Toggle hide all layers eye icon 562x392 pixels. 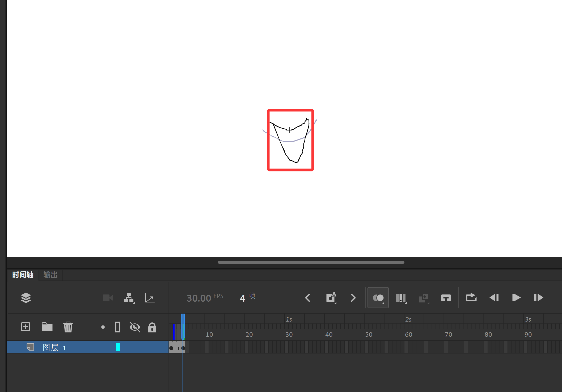click(135, 327)
